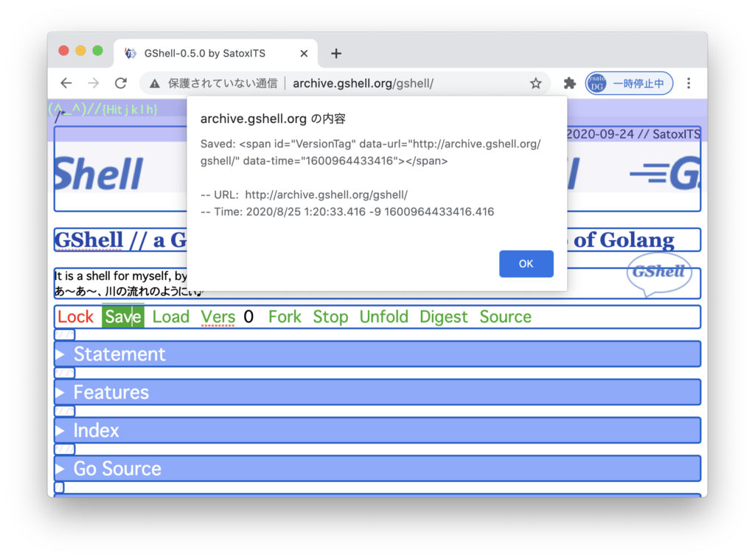Click OK in the alert dialog

pyautogui.click(x=526, y=264)
